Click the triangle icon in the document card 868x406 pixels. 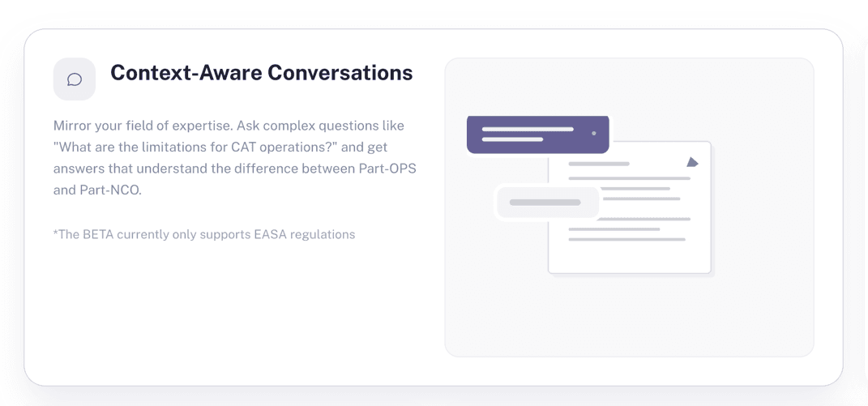(x=692, y=162)
